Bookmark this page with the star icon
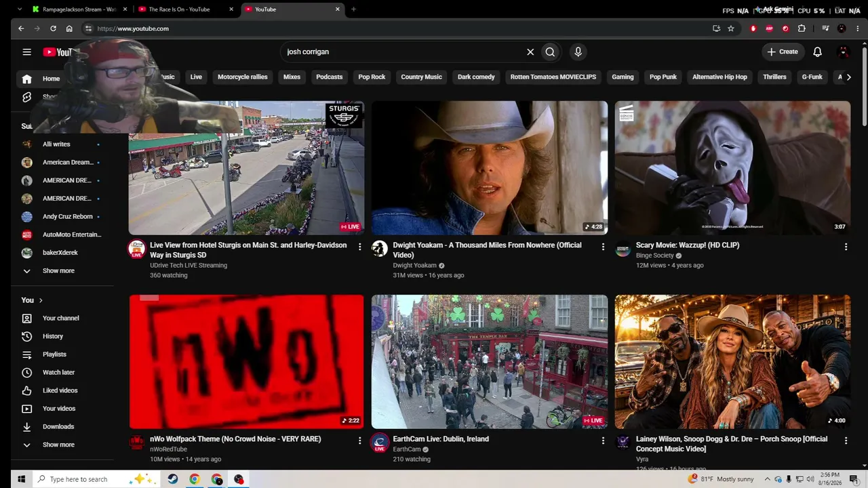Viewport: 868px width, 488px height. click(x=730, y=28)
